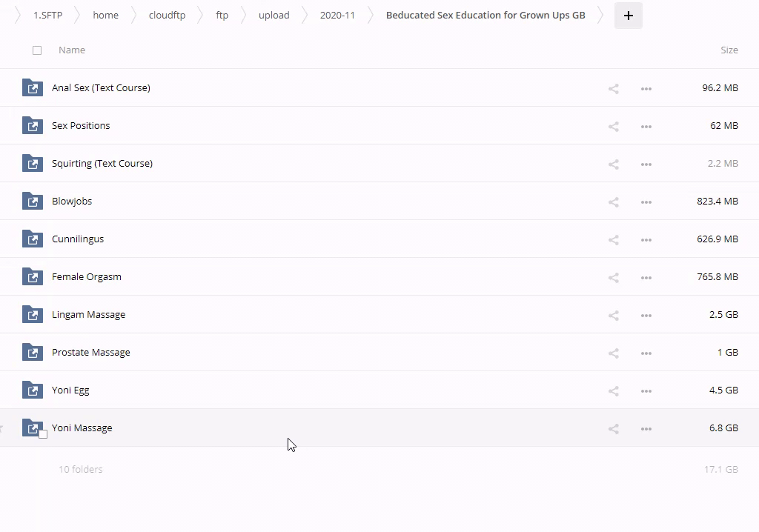The width and height of the screenshot is (759, 532).
Task: Share the Lingam Massage folder
Action: coord(613,315)
